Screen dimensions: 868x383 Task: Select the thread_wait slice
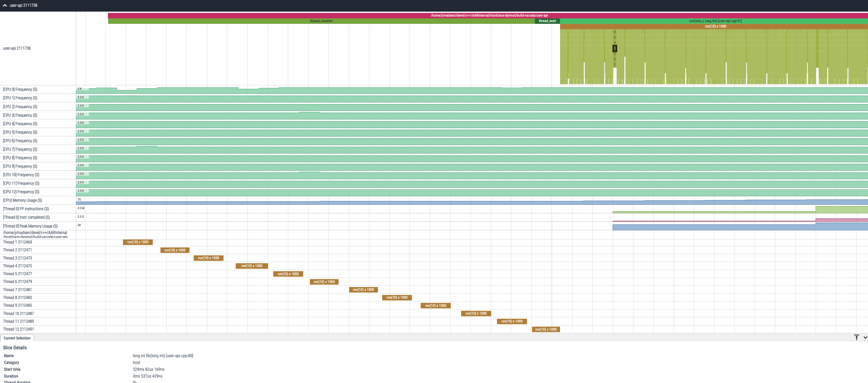pyautogui.click(x=547, y=21)
